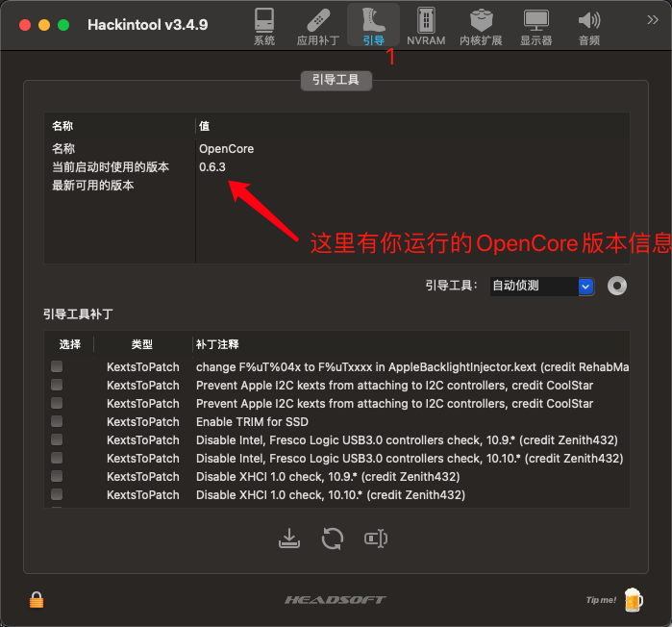This screenshot has height=627, width=672.
Task: Click the orange lock icon
Action: (37, 599)
